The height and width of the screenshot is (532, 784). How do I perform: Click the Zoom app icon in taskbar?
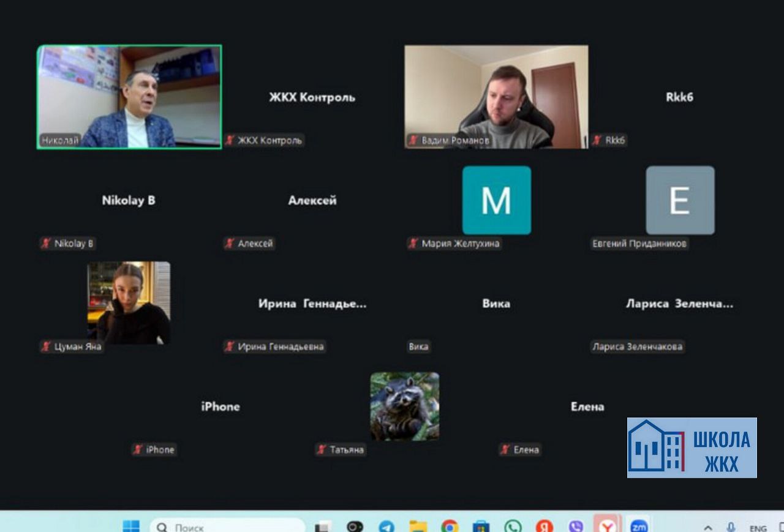click(x=639, y=526)
